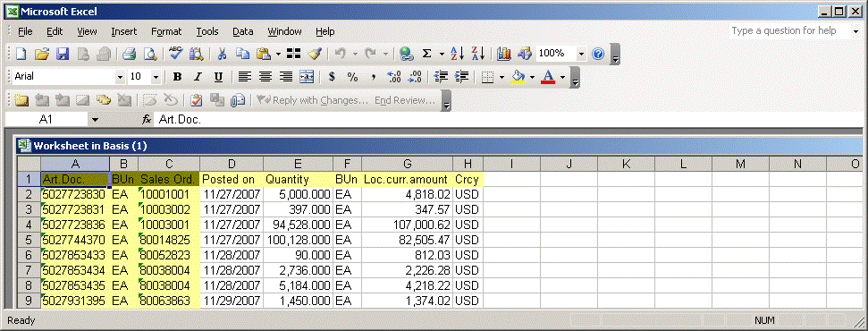Align cell text right
The image size is (868, 331).
[286, 77]
